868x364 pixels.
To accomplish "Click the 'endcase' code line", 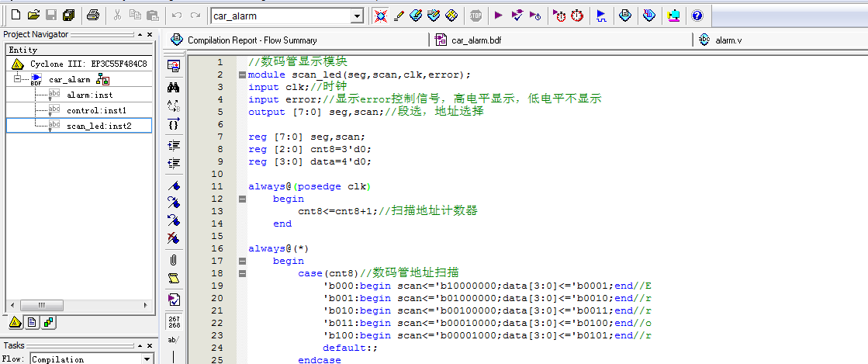I will tap(320, 360).
